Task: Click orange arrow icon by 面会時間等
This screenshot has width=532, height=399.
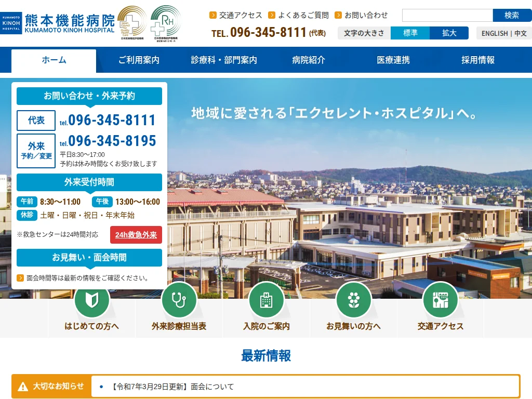Action: (x=20, y=278)
